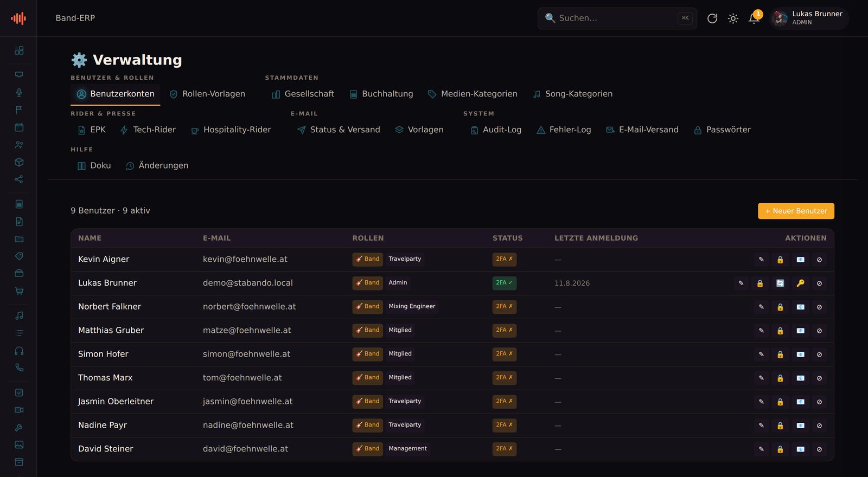Viewport: 868px width, 477px height.
Task: Click the microphone icon in the sidebar
Action: (x=19, y=93)
